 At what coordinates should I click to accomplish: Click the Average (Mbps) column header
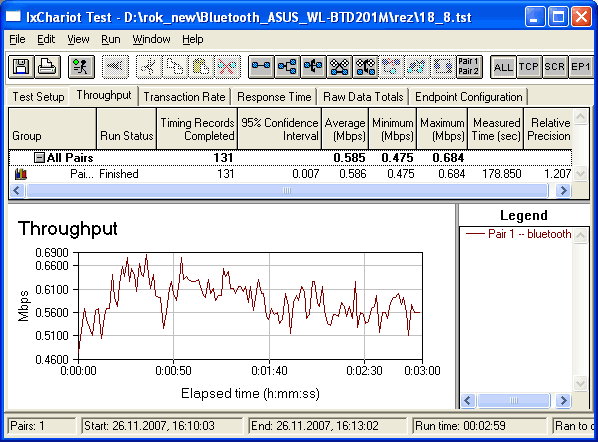coord(345,129)
